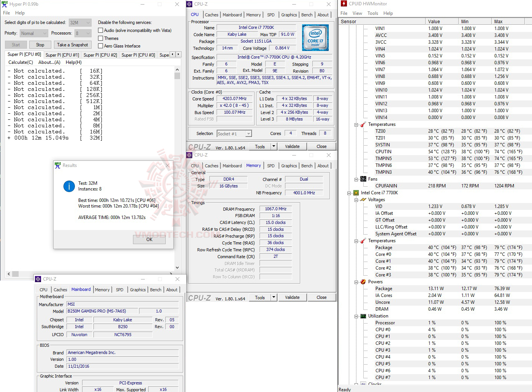This screenshot has width=532, height=392.
Task: Click the info icon in the Results dialog
Action: point(68,186)
